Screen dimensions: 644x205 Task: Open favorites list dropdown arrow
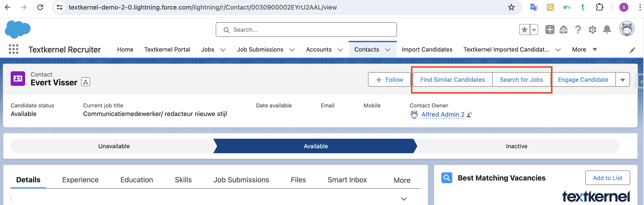(x=534, y=30)
